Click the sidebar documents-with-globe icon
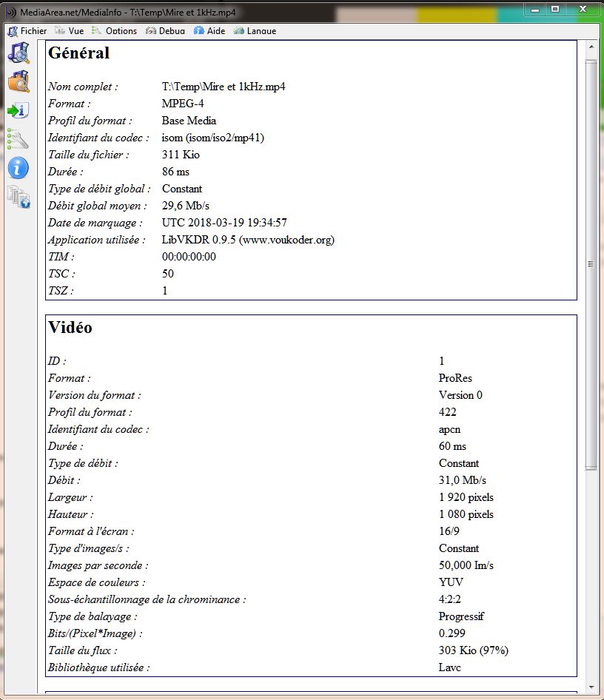The height and width of the screenshot is (700, 604). 19,197
